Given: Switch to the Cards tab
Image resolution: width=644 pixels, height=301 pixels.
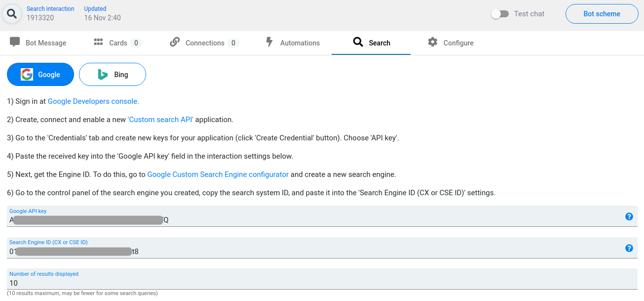Looking at the screenshot, I should (x=118, y=43).
